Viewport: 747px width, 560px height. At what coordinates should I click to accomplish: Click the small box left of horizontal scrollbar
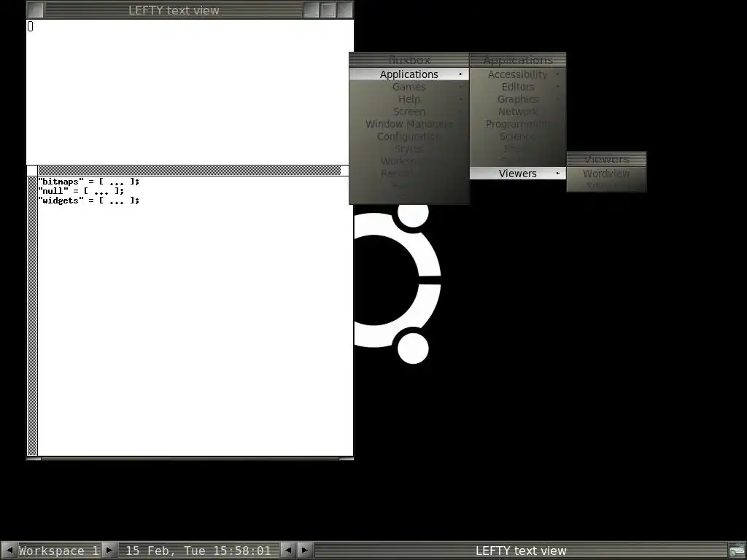pyautogui.click(x=32, y=171)
